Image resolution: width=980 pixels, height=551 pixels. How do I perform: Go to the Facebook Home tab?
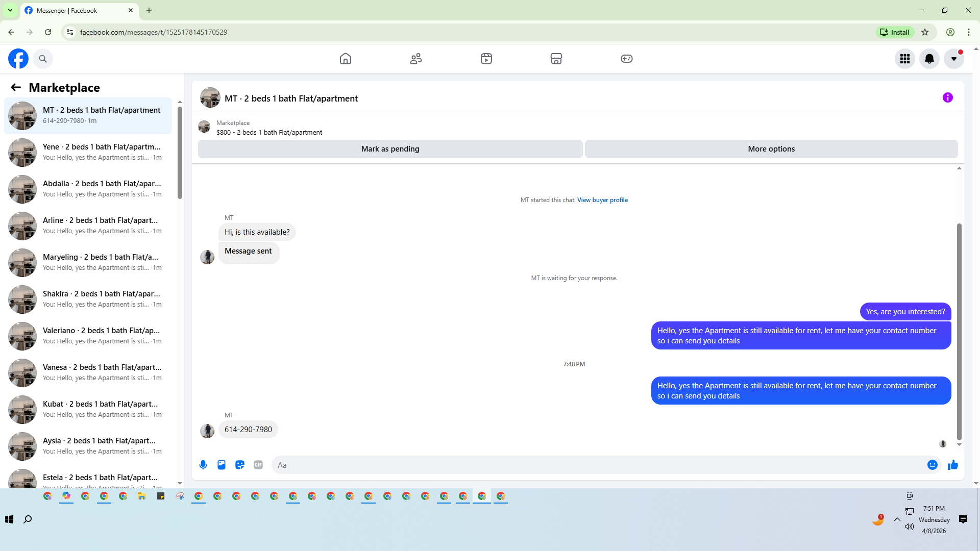tap(346, 59)
